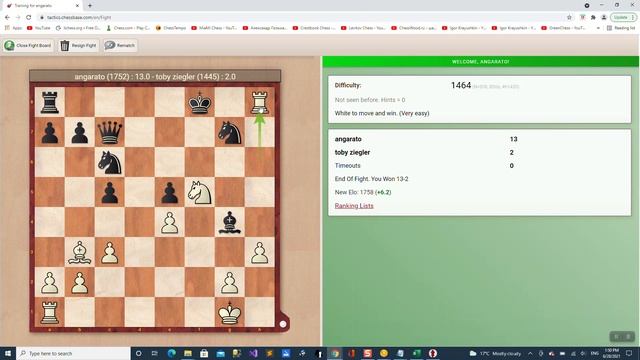The width and height of the screenshot is (640, 360).
Task: Show hidden system tray icons
Action: 530,353
